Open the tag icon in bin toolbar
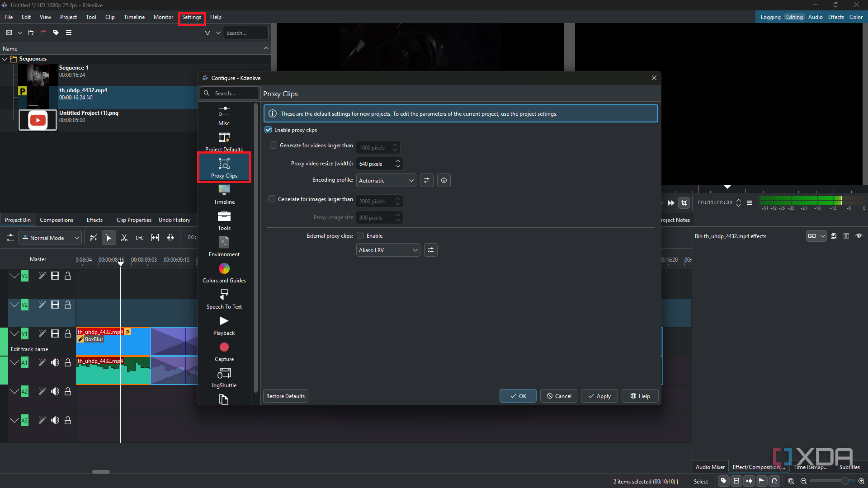 pyautogui.click(x=56, y=33)
